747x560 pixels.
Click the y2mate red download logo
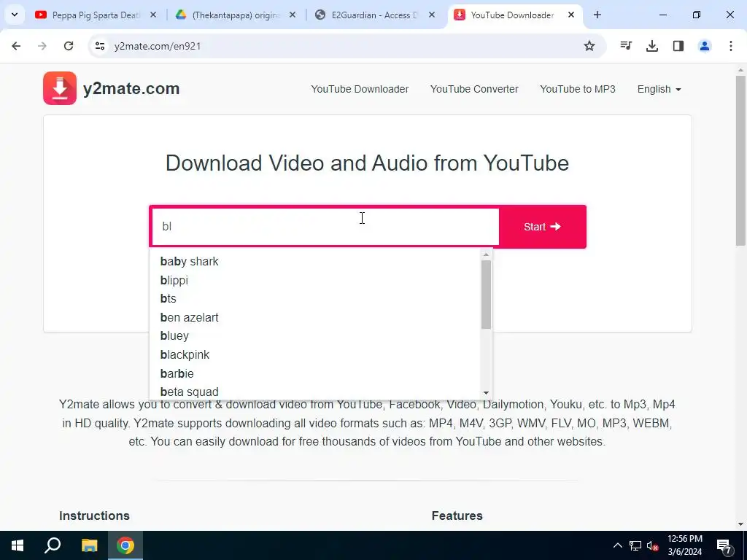[x=60, y=88]
